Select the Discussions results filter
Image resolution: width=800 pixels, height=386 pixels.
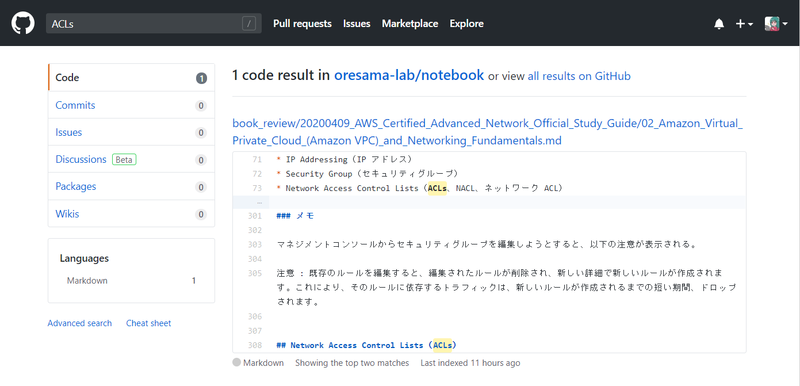[x=131, y=159]
